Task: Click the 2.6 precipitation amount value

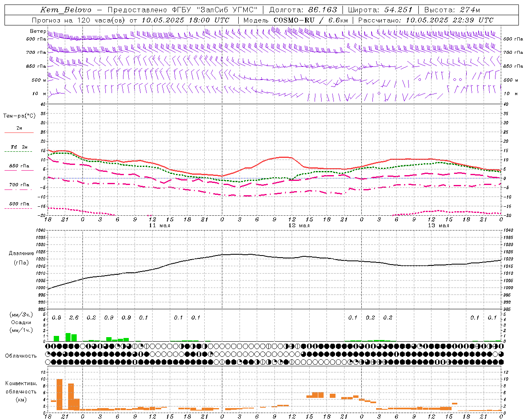Action: pos(74,318)
